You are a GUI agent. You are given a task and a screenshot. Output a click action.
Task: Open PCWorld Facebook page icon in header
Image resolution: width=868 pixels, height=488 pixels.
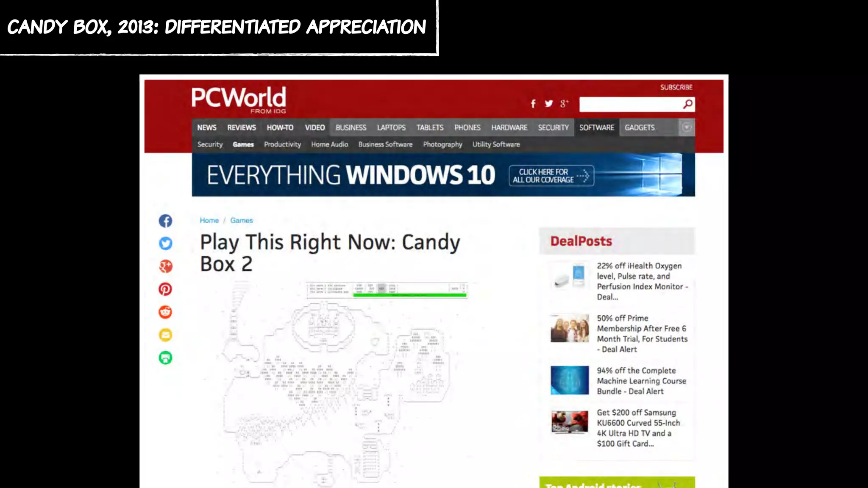coord(533,104)
